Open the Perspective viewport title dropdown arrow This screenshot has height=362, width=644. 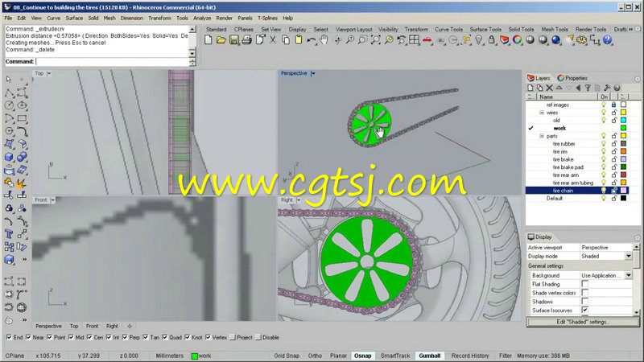(x=313, y=73)
